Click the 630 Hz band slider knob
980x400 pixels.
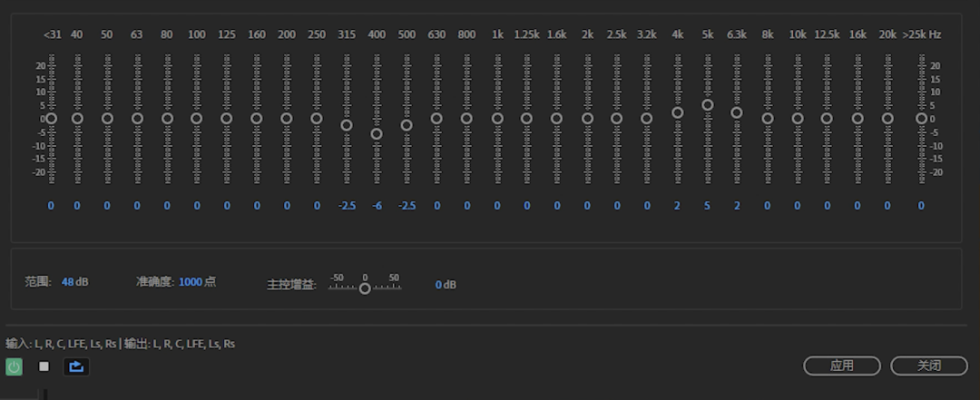436,118
